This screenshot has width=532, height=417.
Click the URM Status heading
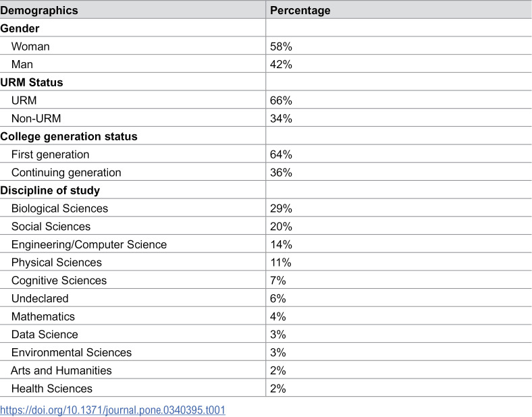(32, 82)
